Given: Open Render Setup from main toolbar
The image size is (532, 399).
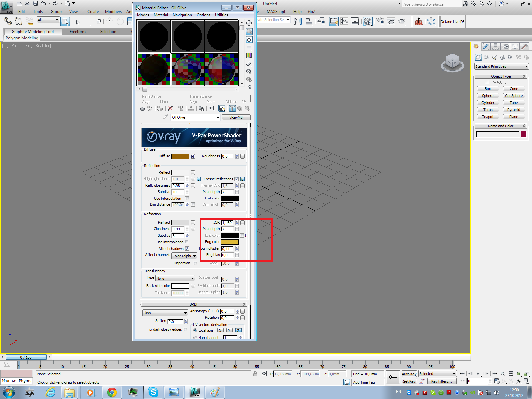Looking at the screenshot, I should click(x=380, y=22).
